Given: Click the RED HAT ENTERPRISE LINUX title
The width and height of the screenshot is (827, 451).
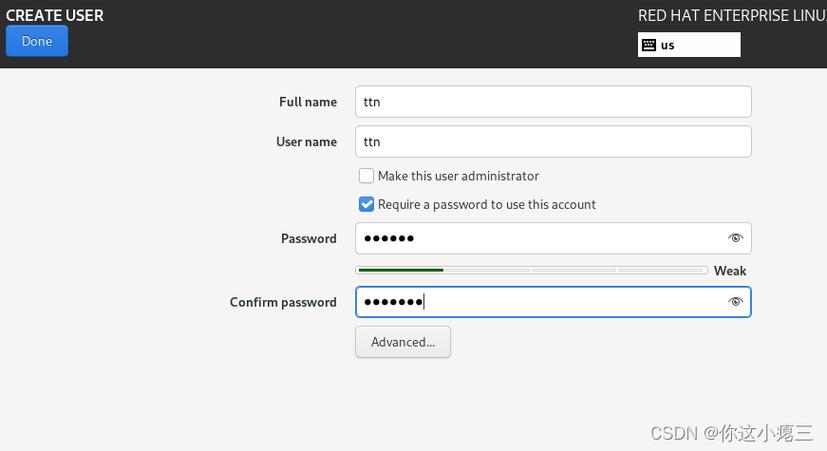Looking at the screenshot, I should pyautogui.click(x=732, y=15).
